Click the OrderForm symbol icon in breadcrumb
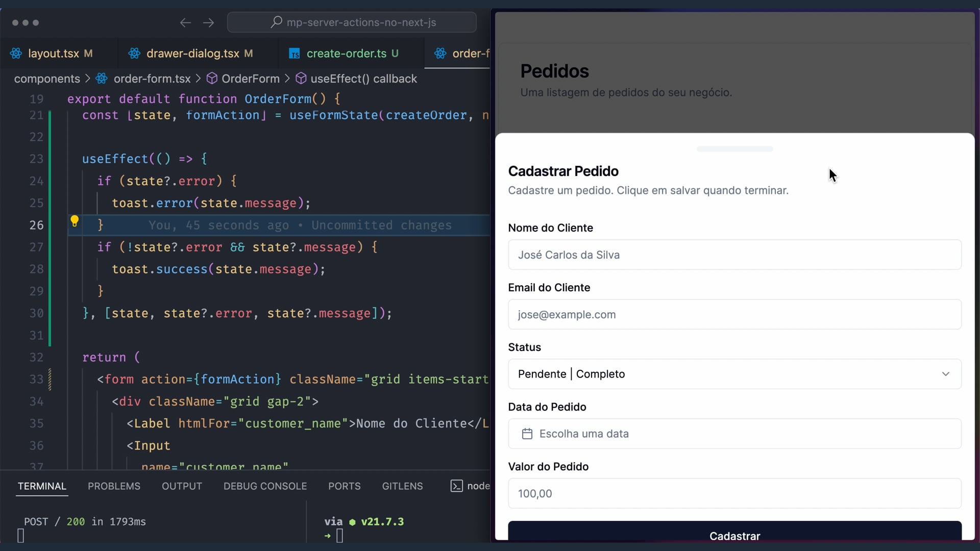Image resolution: width=980 pixels, height=551 pixels. pyautogui.click(x=212, y=79)
